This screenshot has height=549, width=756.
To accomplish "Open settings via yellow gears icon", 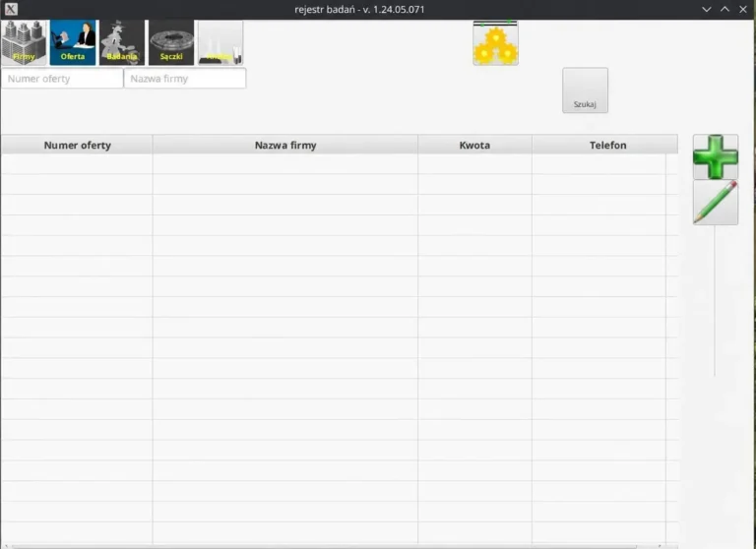I will point(496,43).
